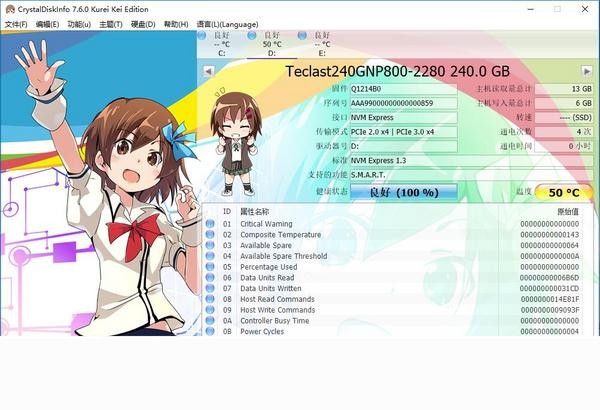This screenshot has height=410, width=600.
Task: Click the standard field NVM Express 1.3
Action: tap(471, 160)
